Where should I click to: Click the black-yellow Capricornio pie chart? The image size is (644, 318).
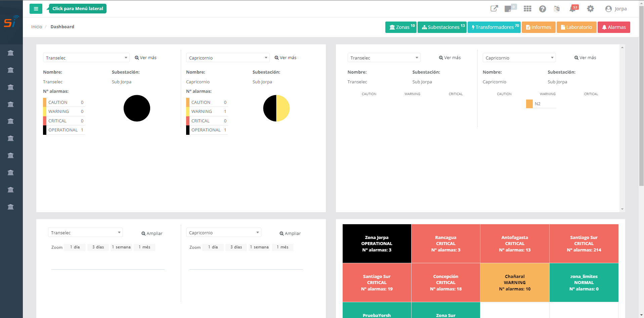[276, 108]
